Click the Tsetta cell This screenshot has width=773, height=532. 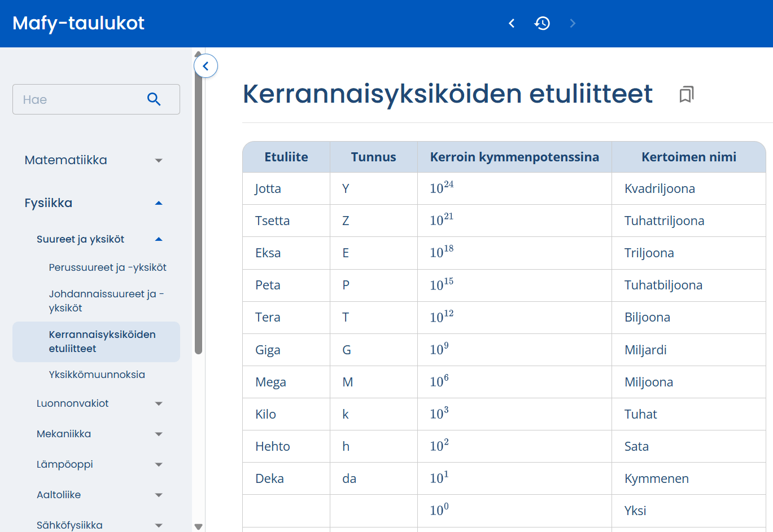[x=286, y=221]
